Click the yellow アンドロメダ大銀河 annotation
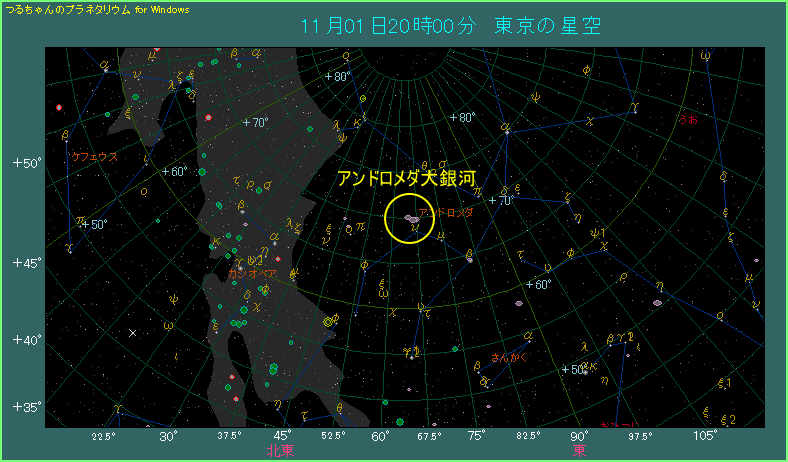Image resolution: width=788 pixels, height=462 pixels. pos(405,178)
